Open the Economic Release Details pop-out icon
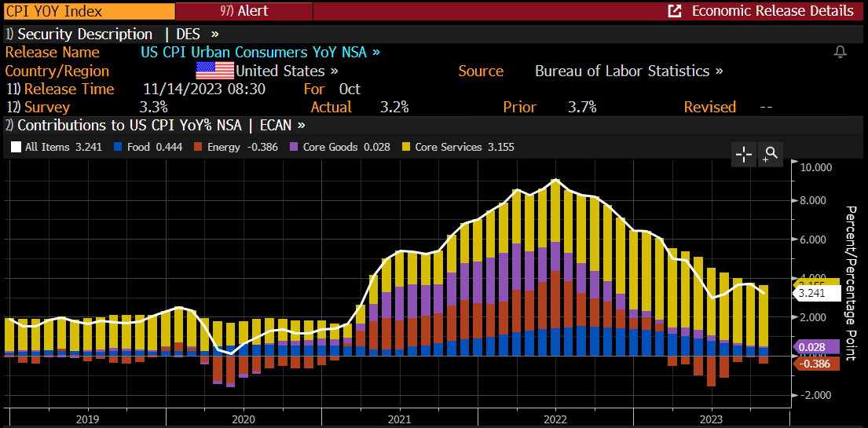This screenshot has height=428, width=868. [x=674, y=10]
